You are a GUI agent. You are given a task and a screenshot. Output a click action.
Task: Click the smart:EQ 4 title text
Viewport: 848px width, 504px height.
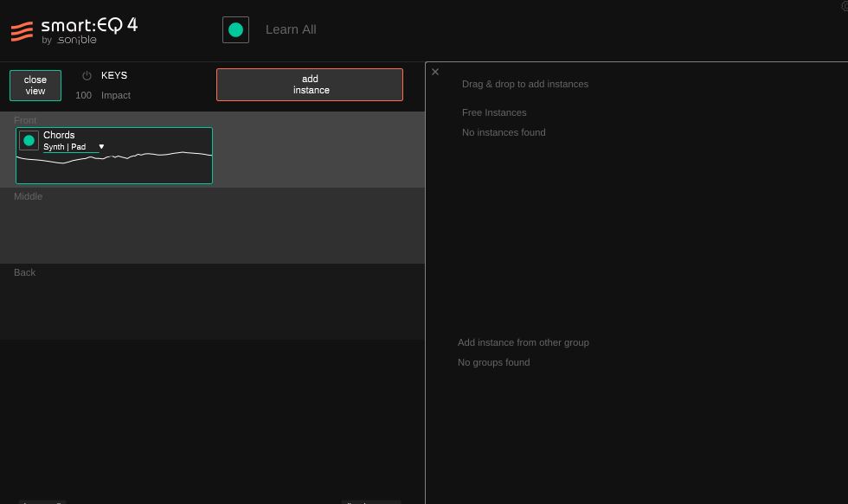[89, 25]
